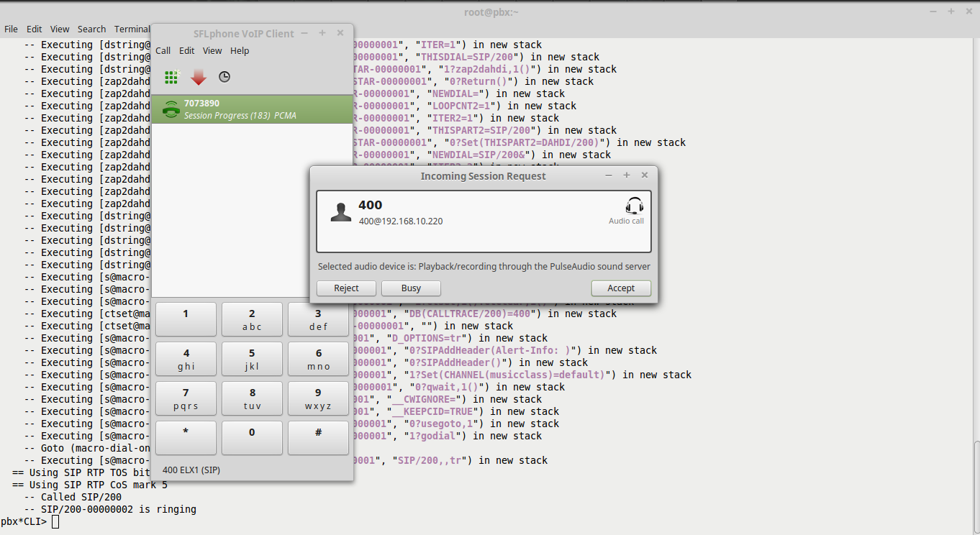Open the Call menu in SFLphone
980x535 pixels.
pos(163,50)
